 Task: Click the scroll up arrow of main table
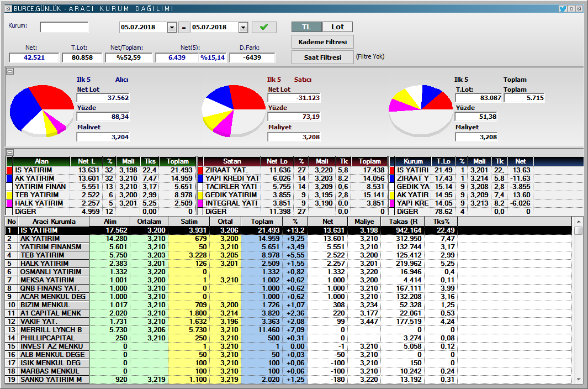click(578, 222)
